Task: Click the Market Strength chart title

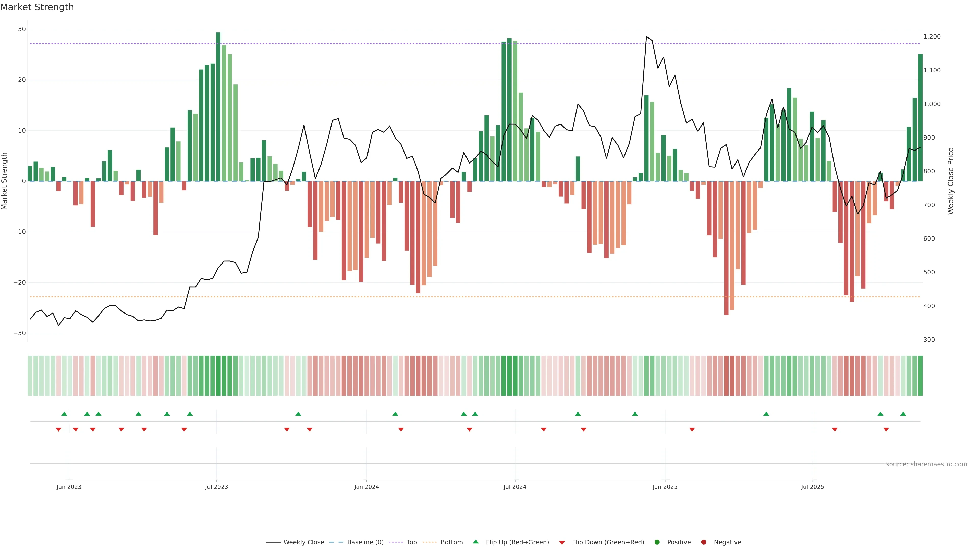Action: pyautogui.click(x=37, y=7)
